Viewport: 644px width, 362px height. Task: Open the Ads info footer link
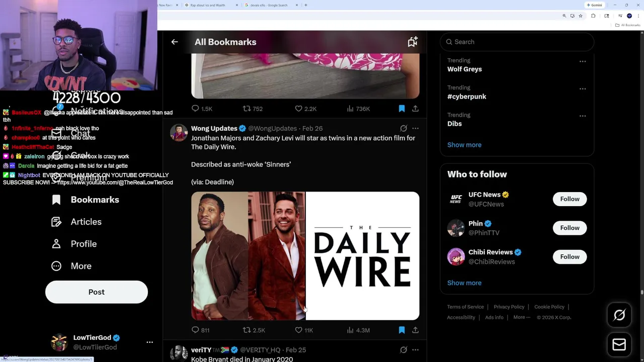[494, 317]
